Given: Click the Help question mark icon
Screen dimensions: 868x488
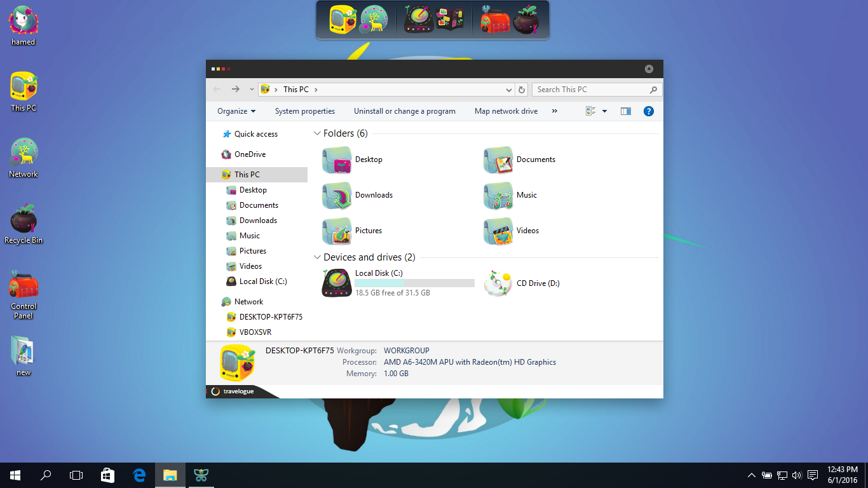Looking at the screenshot, I should coord(649,111).
